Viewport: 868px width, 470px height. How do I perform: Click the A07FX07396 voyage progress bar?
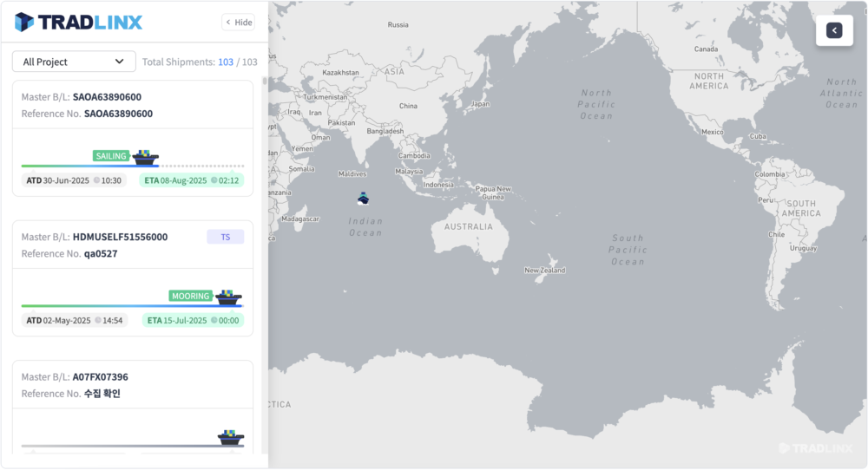(133, 445)
